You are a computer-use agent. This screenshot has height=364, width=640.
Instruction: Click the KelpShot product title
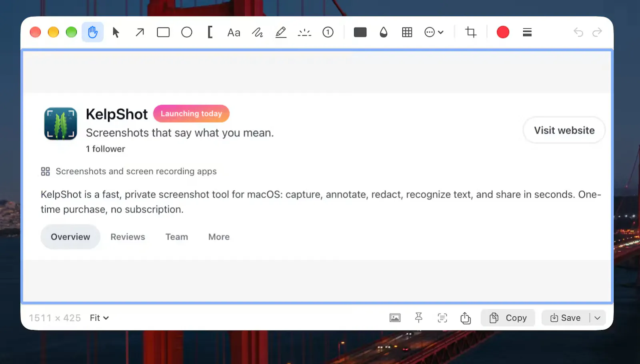pos(117,114)
